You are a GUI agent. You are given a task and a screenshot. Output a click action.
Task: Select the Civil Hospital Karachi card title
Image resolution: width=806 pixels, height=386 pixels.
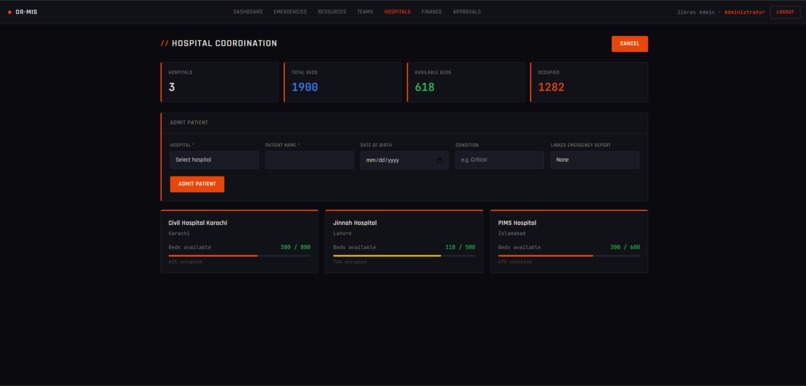point(198,223)
